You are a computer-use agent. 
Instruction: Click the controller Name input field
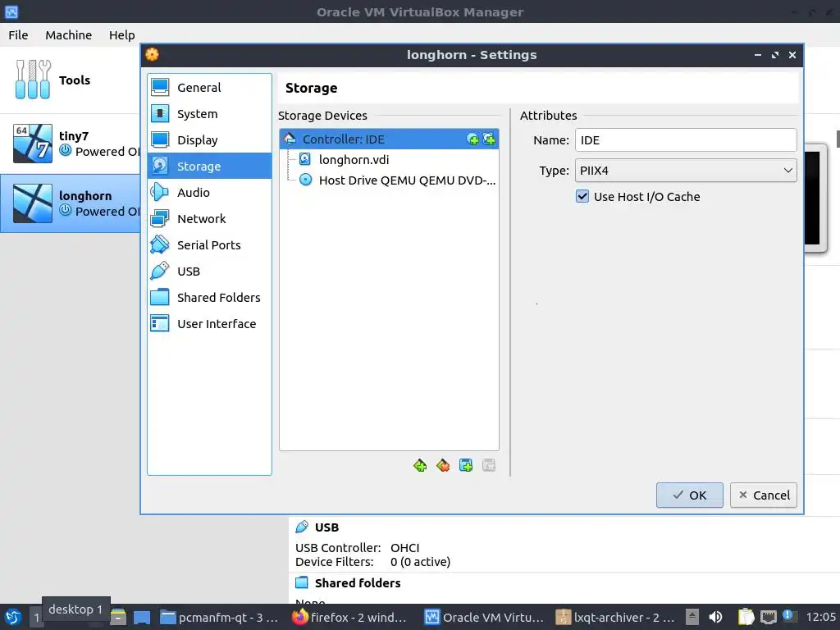pyautogui.click(x=686, y=139)
